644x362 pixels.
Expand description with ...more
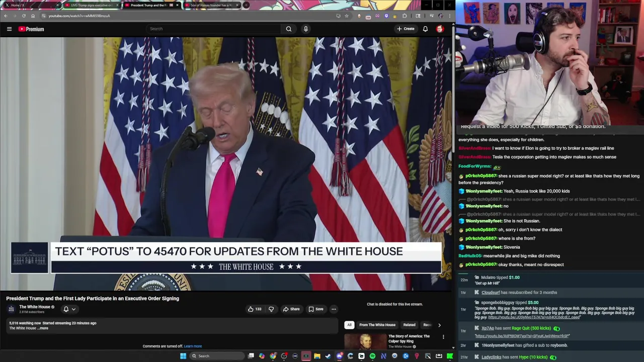pyautogui.click(x=44, y=328)
